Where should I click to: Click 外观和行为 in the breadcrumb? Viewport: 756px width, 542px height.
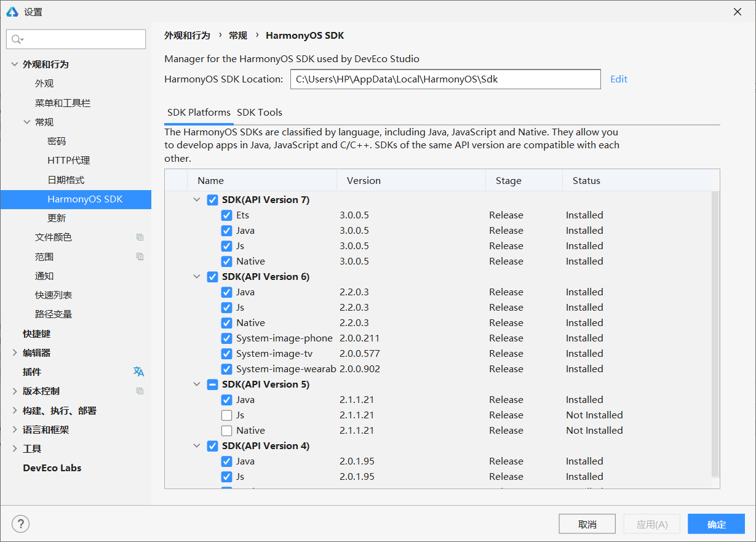click(x=187, y=36)
